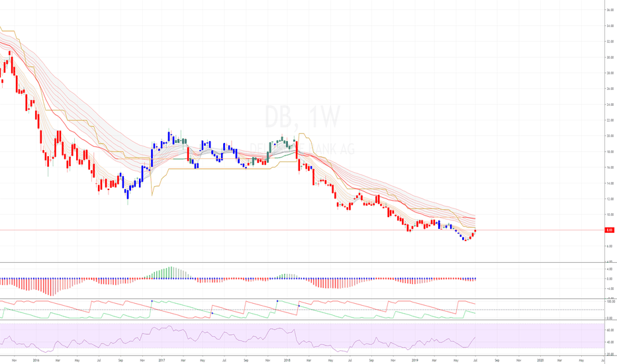The width and height of the screenshot is (617, 364).
Task: Click the 2017 year label on time axis
Action: 162,360
